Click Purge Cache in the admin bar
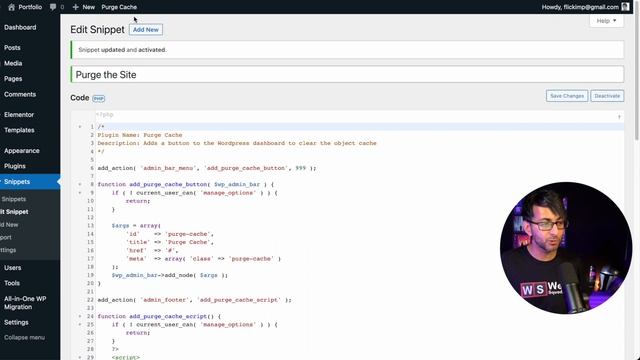640x360 pixels. pos(119,7)
